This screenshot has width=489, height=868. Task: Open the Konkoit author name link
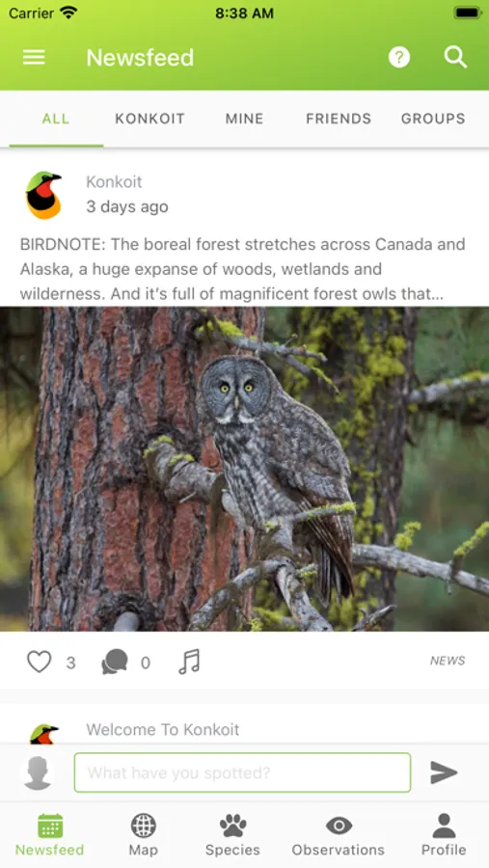tap(114, 181)
